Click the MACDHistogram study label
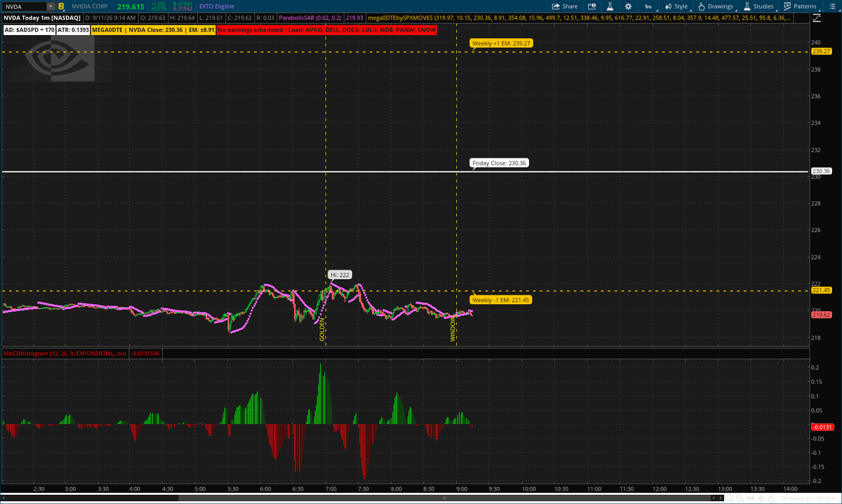Screen dimensions: 842x504 tap(65, 354)
